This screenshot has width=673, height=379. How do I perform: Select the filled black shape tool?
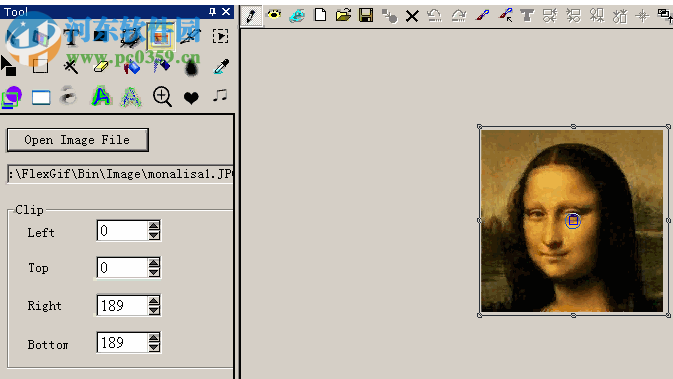pyautogui.click(x=100, y=36)
